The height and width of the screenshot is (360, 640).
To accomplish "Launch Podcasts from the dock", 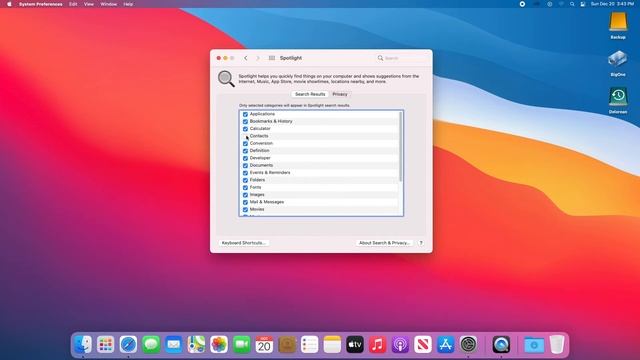I will 400,345.
